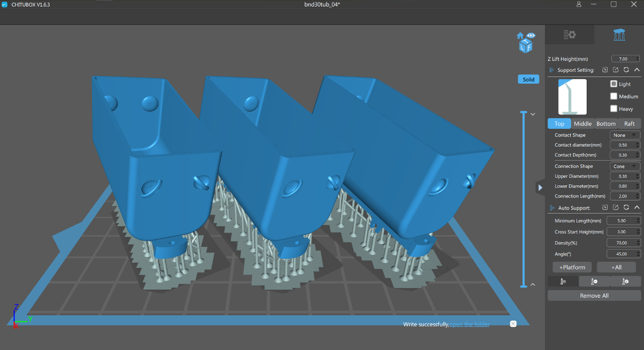The height and width of the screenshot is (350, 644).
Task: Click the Support Setting section icon
Action: 551,70
